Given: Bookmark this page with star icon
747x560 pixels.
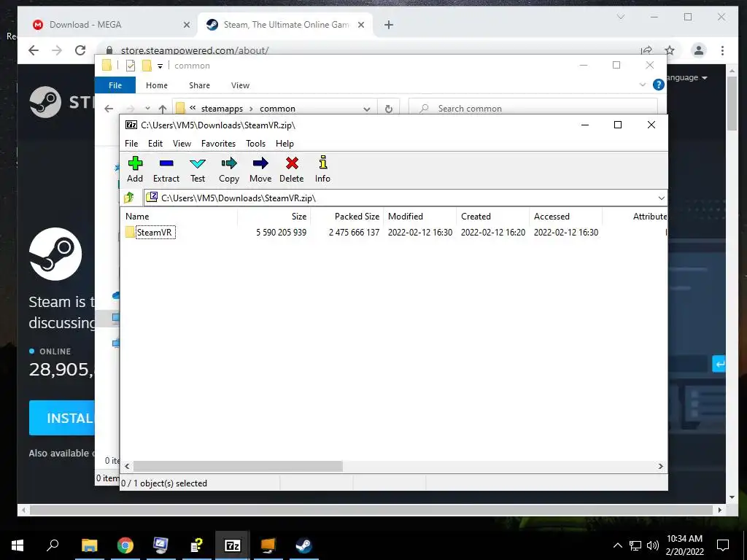Looking at the screenshot, I should coord(670,50).
